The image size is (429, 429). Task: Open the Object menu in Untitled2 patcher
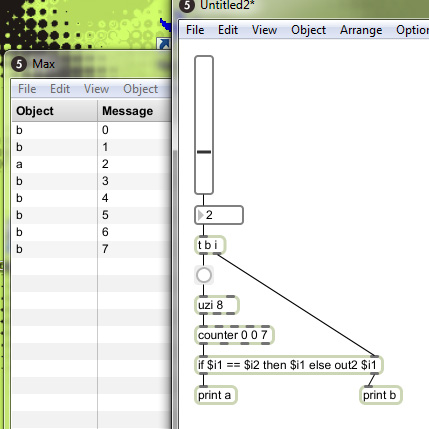(x=308, y=30)
